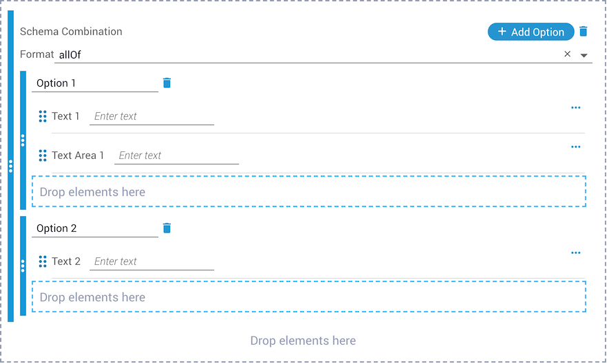Image resolution: width=609 pixels, height=364 pixels.
Task: Click the Text Area 1 input field
Action: [x=176, y=156]
